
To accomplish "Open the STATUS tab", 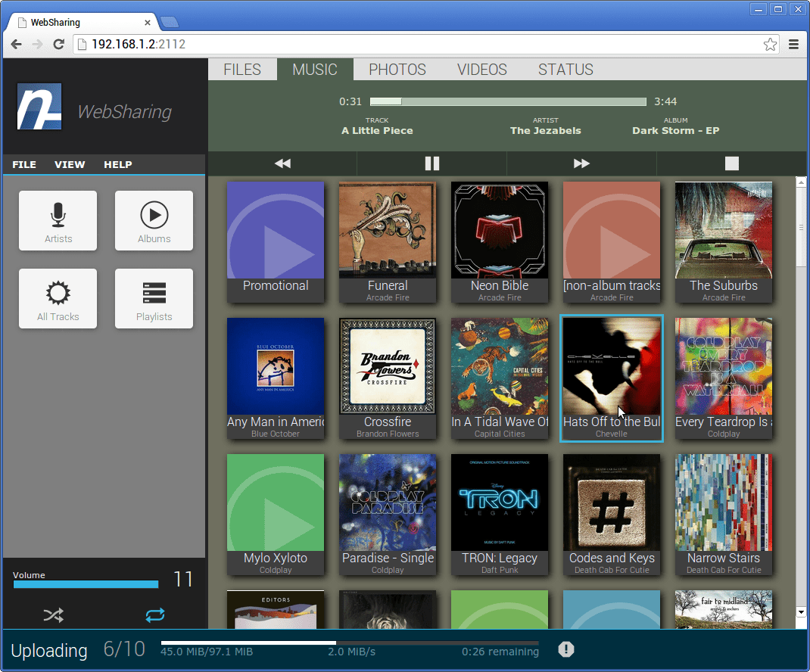I will click(565, 69).
